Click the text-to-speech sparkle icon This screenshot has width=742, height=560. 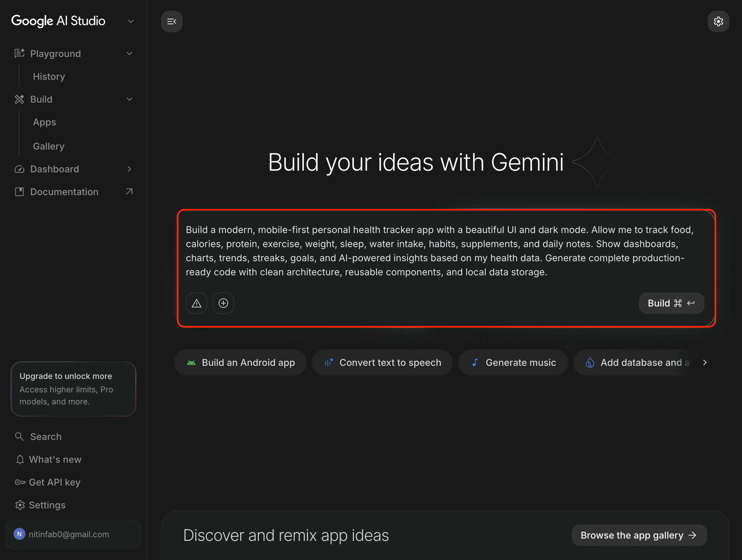329,362
